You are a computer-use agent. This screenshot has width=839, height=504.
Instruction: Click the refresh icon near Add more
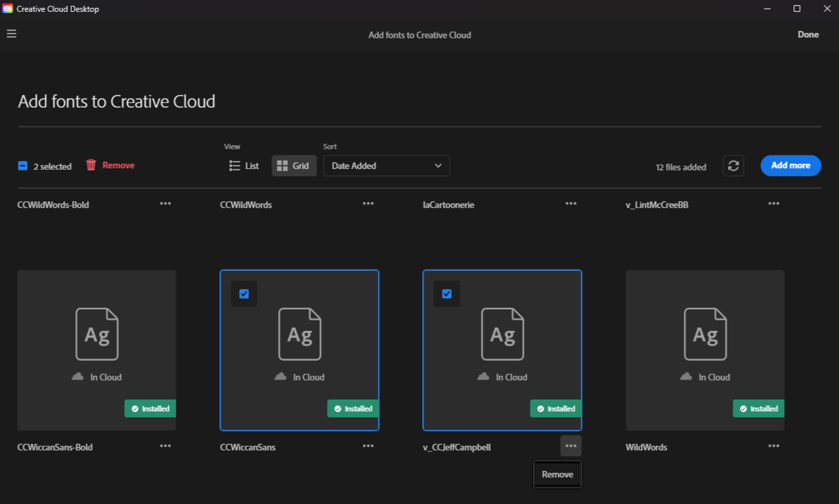point(733,166)
